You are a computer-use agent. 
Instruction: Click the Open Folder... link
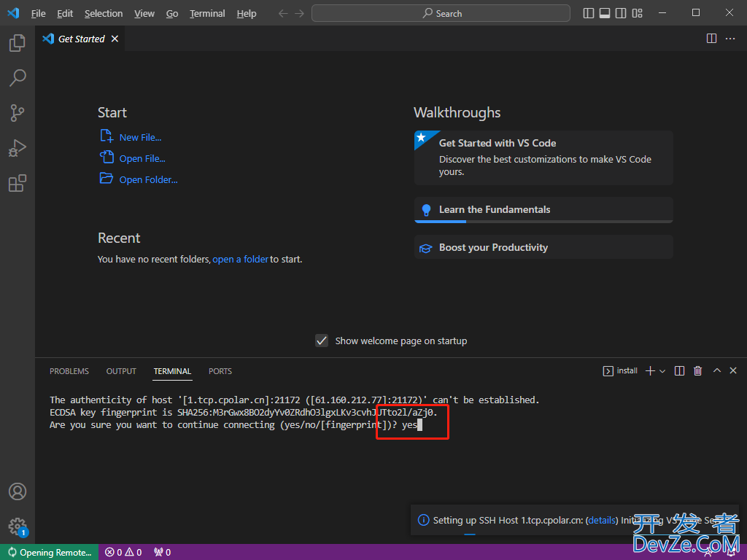click(148, 179)
